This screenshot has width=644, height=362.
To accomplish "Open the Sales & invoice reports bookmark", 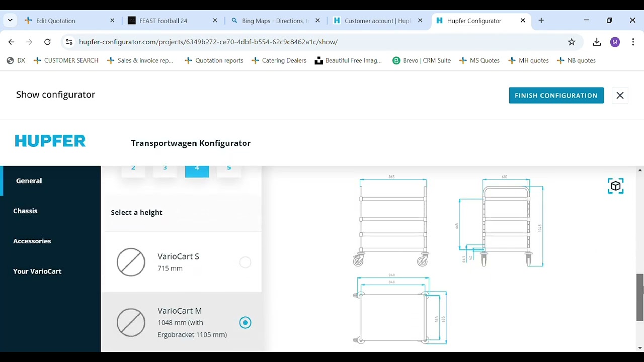I will (x=140, y=60).
